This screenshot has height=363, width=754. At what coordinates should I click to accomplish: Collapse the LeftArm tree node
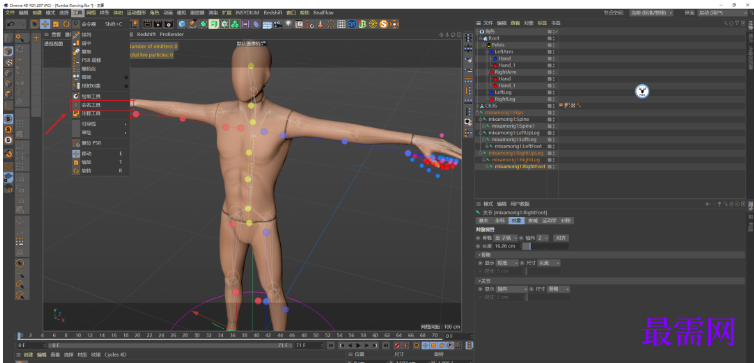(x=486, y=51)
